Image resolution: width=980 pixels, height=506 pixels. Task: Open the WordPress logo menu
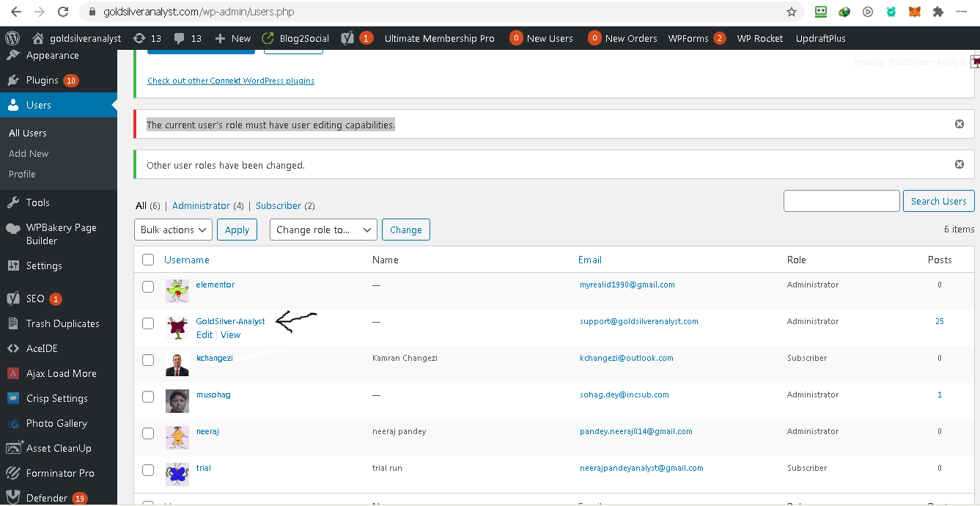pos(12,38)
